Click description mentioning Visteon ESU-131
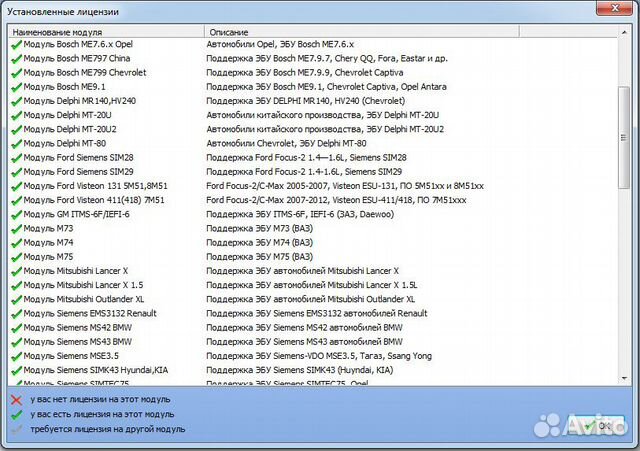Image resolution: width=640 pixels, height=451 pixels. pyautogui.click(x=345, y=186)
